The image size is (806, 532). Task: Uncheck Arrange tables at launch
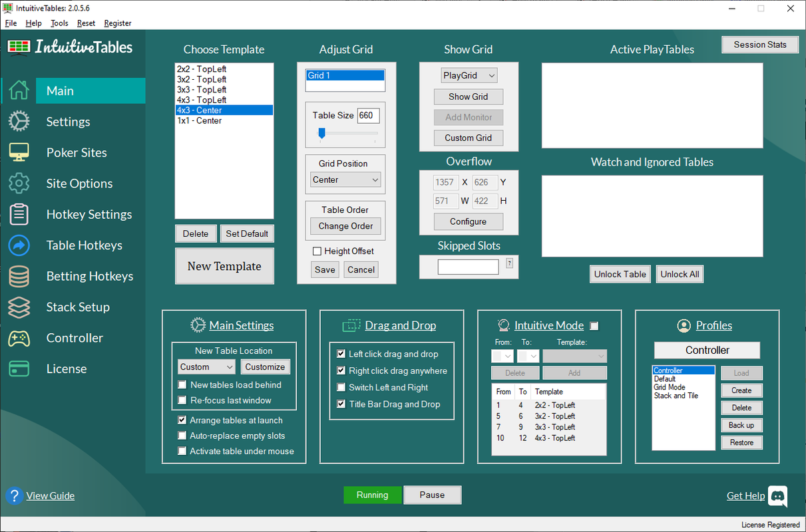point(182,420)
